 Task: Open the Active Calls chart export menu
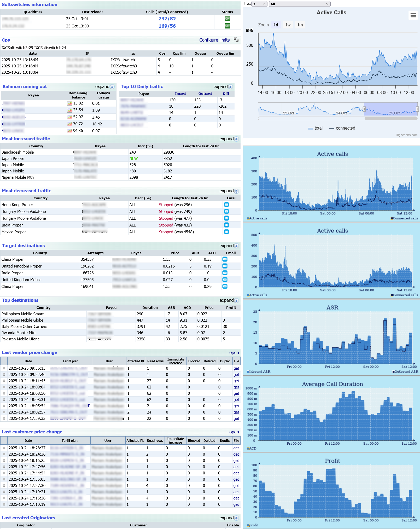click(x=413, y=15)
